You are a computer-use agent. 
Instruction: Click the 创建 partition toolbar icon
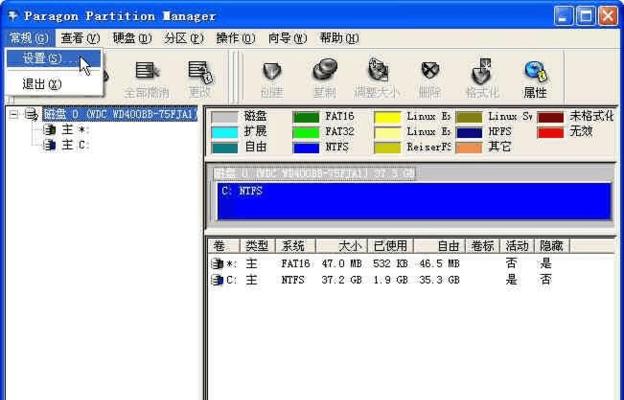[272, 80]
